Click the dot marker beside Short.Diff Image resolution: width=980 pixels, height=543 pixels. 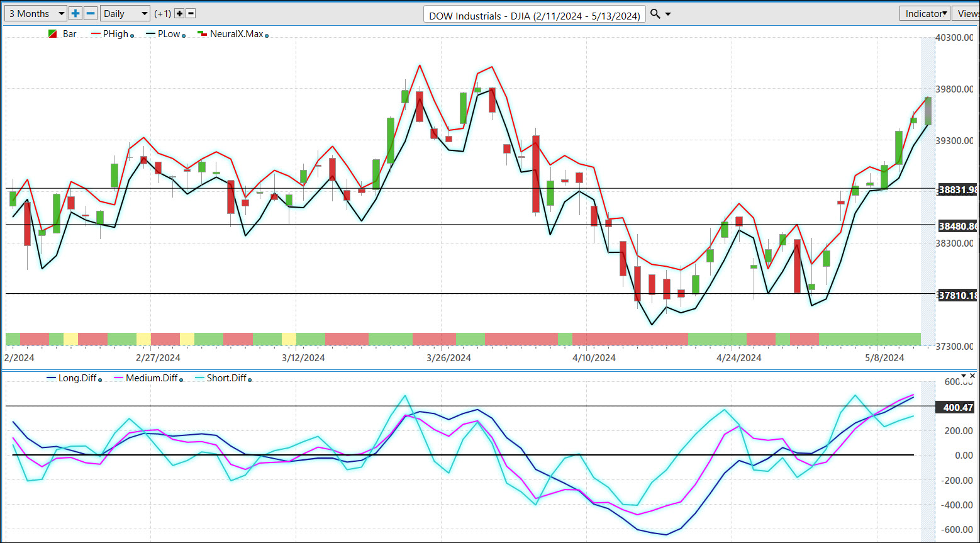[x=250, y=380]
